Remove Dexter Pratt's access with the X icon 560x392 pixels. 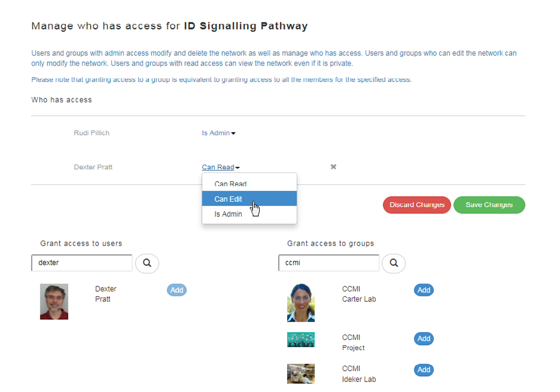click(333, 167)
